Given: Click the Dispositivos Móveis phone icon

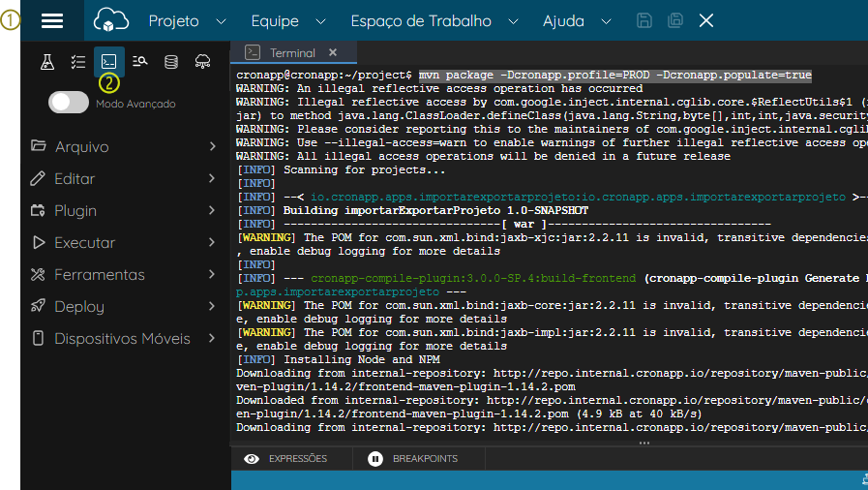Looking at the screenshot, I should 38,338.
